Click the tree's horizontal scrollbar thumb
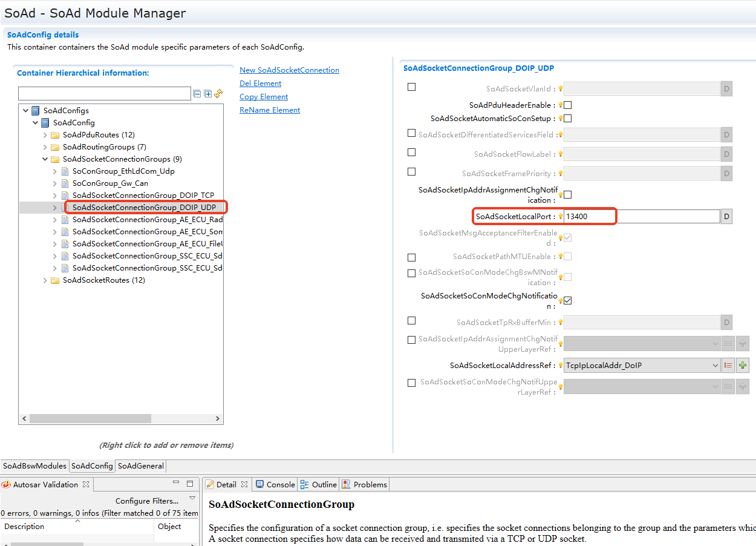Image resolution: width=756 pixels, height=546 pixels. (x=90, y=418)
